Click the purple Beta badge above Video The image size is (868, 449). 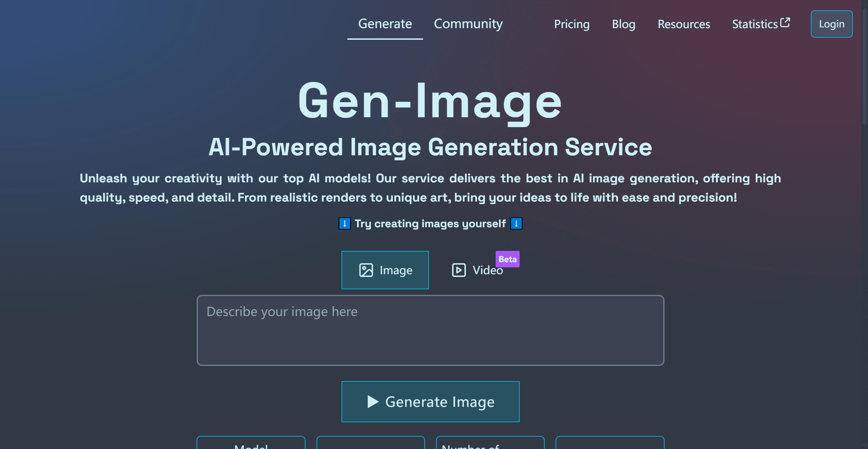[508, 259]
